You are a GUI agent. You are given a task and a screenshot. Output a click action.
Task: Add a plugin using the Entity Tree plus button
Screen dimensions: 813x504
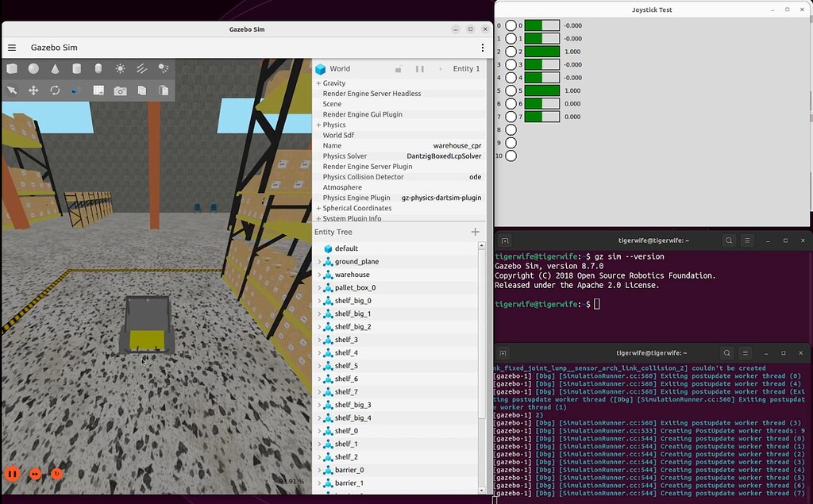point(475,232)
